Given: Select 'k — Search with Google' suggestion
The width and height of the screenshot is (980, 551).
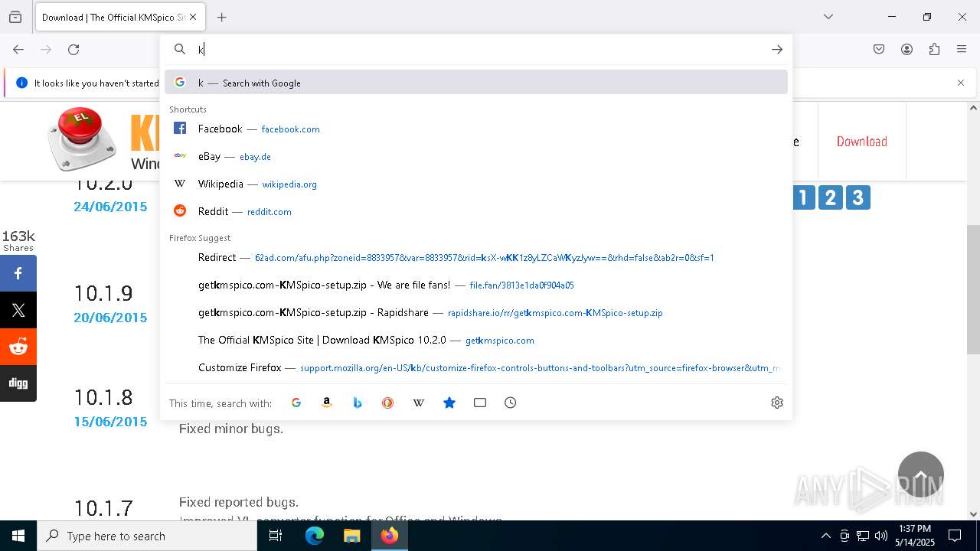Looking at the screenshot, I should pyautogui.click(x=476, y=83).
